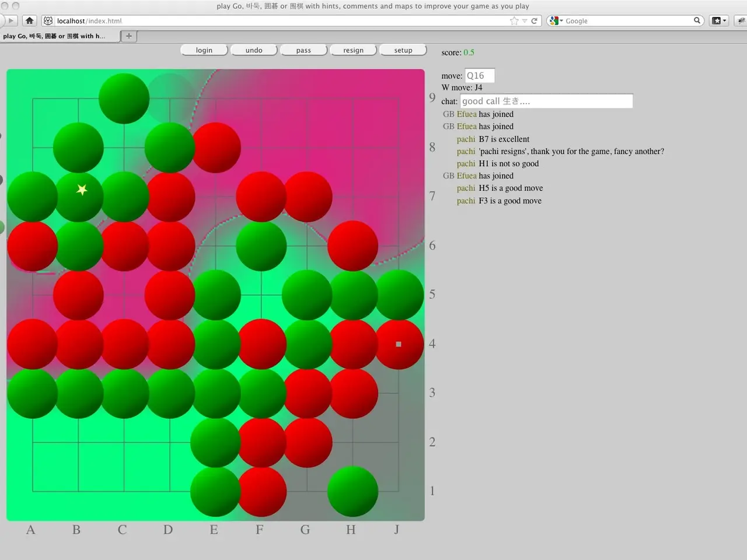Click the last-move red stone at J4

click(x=399, y=344)
